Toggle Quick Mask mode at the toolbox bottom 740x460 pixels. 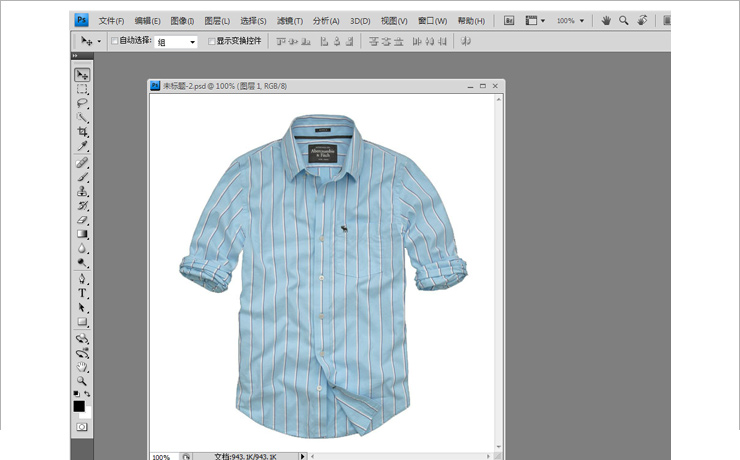(82, 427)
